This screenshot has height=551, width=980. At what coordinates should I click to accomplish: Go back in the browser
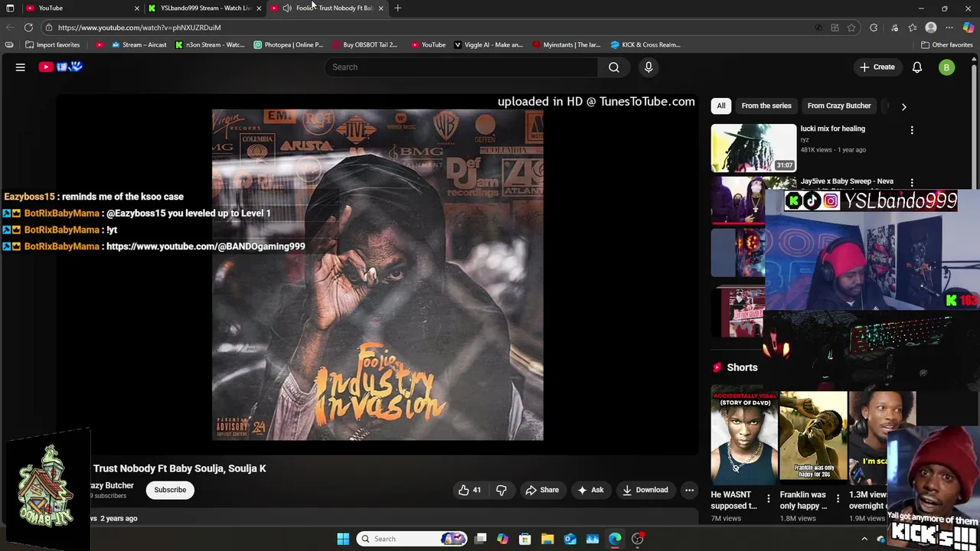click(10, 28)
